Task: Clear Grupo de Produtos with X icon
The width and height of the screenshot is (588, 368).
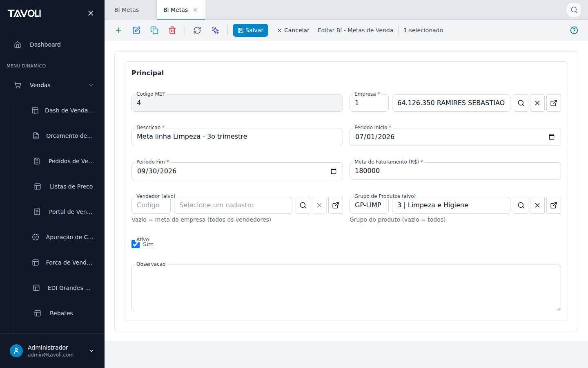Action: (x=537, y=205)
